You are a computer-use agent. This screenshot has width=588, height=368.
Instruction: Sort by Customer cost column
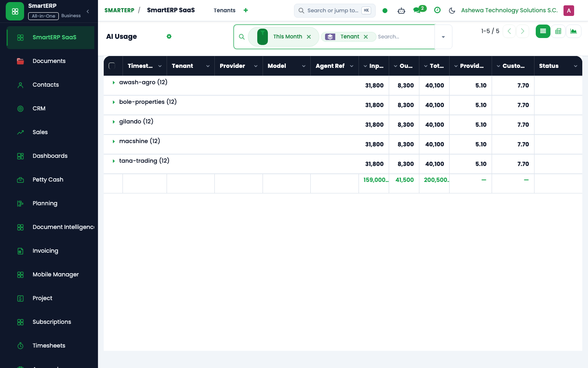tap(513, 66)
